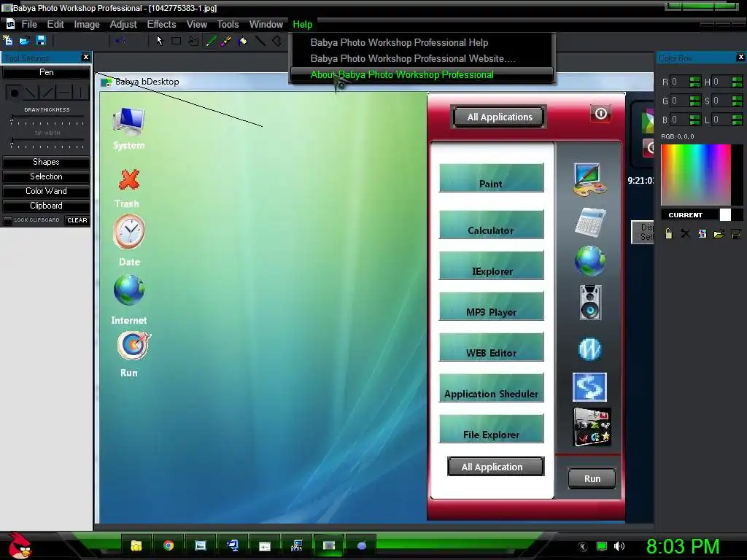
Task: Click the G value stepper
Action: 695,101
